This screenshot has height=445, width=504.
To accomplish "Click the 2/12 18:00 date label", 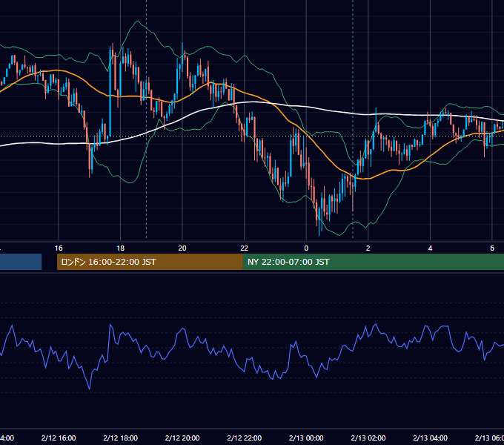I will tap(121, 438).
